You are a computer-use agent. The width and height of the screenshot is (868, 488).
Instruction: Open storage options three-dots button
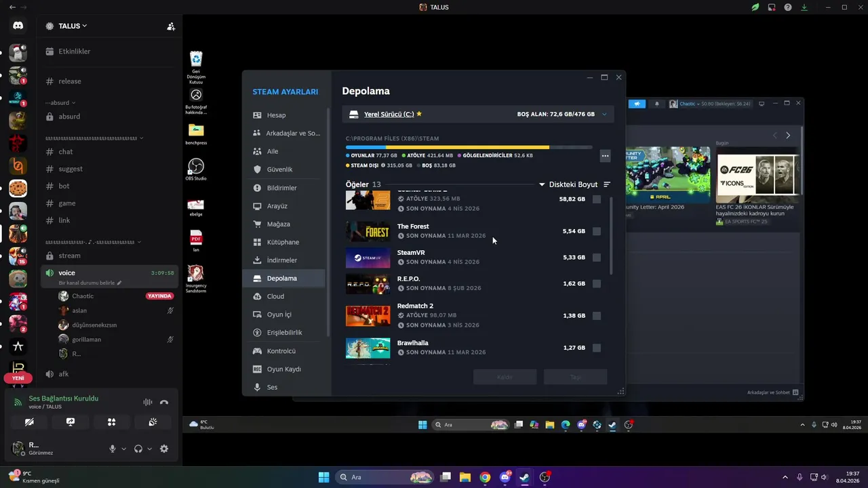606,156
